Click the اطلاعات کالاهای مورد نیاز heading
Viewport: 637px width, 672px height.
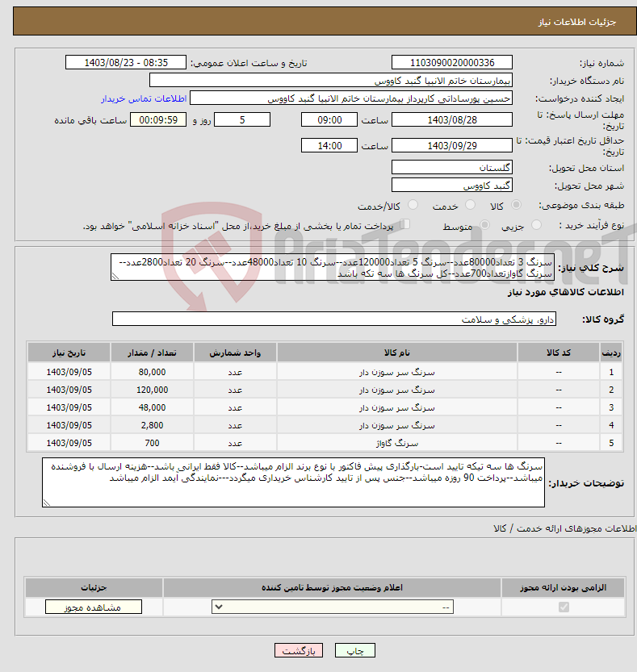click(565, 292)
